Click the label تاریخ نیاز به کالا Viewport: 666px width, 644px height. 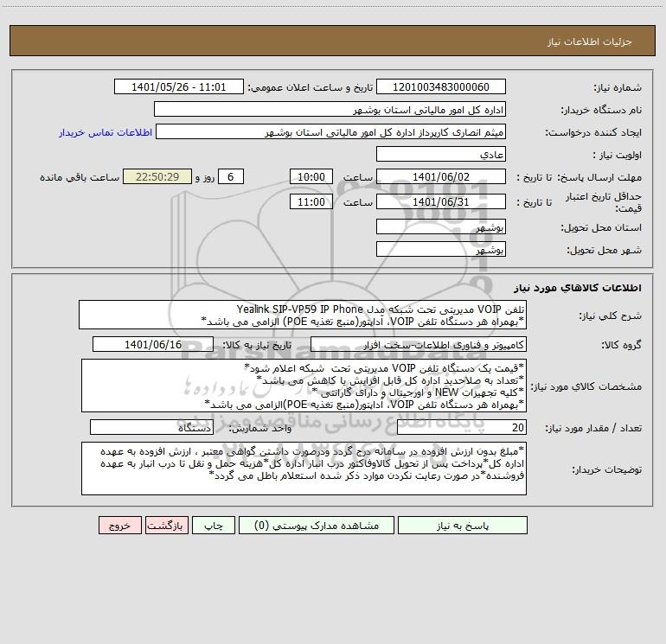257,345
